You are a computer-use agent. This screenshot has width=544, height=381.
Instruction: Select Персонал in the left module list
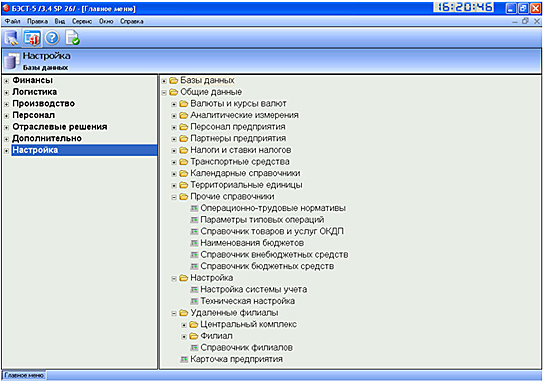pyautogui.click(x=34, y=115)
